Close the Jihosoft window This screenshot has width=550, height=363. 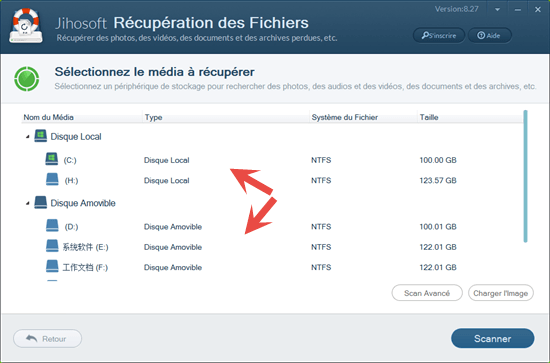click(x=537, y=9)
